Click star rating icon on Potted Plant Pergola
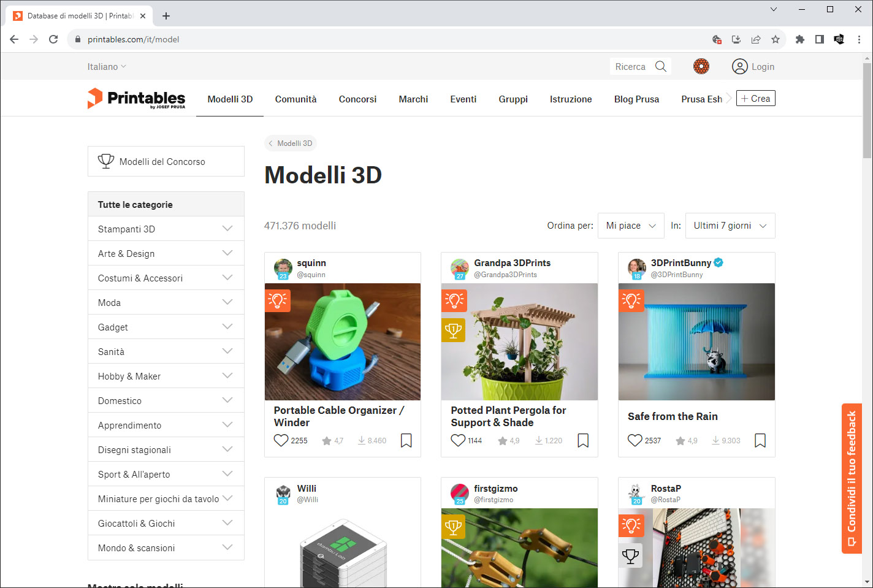 tap(502, 440)
